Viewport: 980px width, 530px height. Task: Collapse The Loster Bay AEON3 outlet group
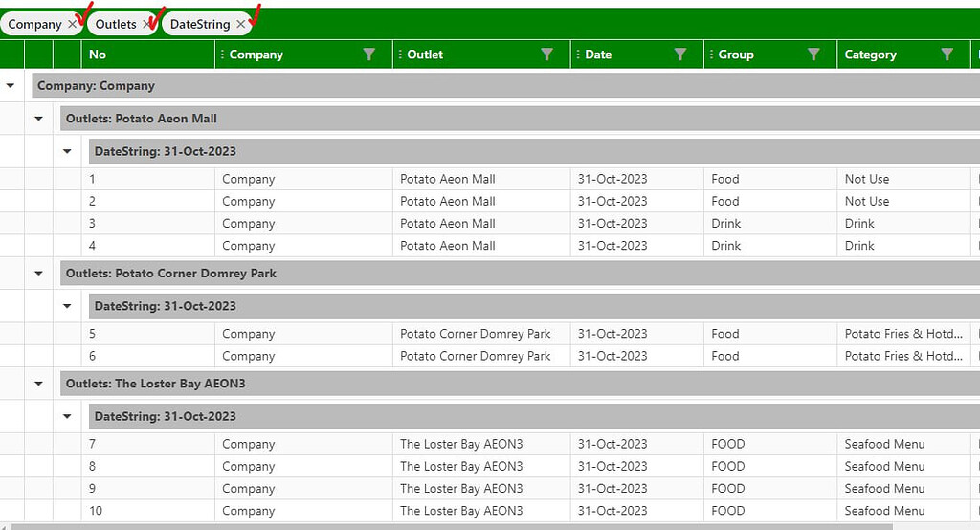click(x=38, y=383)
